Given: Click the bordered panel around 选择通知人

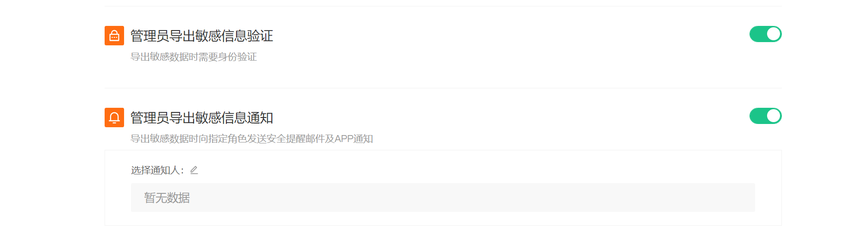Looking at the screenshot, I should [x=443, y=188].
